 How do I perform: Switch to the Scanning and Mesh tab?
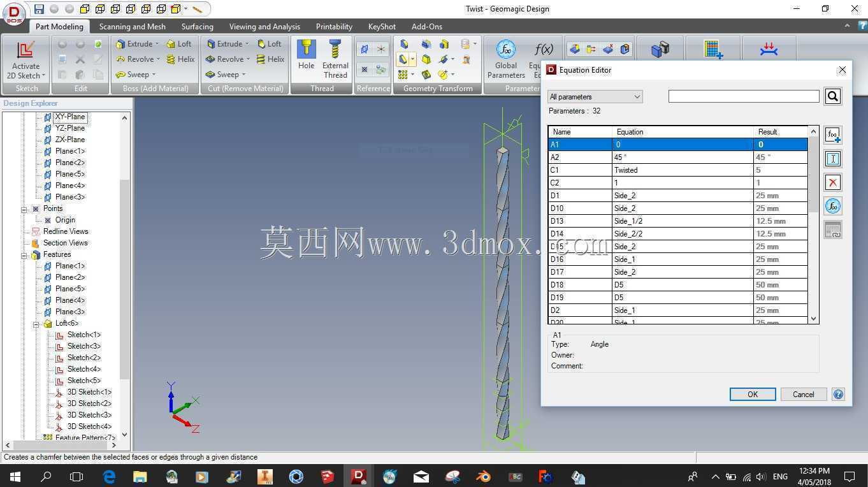[132, 27]
